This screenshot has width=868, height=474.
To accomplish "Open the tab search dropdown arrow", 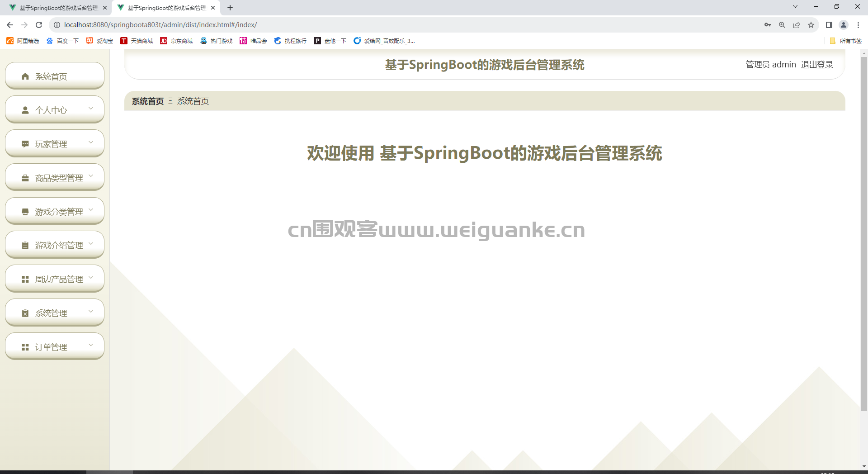I will [x=795, y=6].
